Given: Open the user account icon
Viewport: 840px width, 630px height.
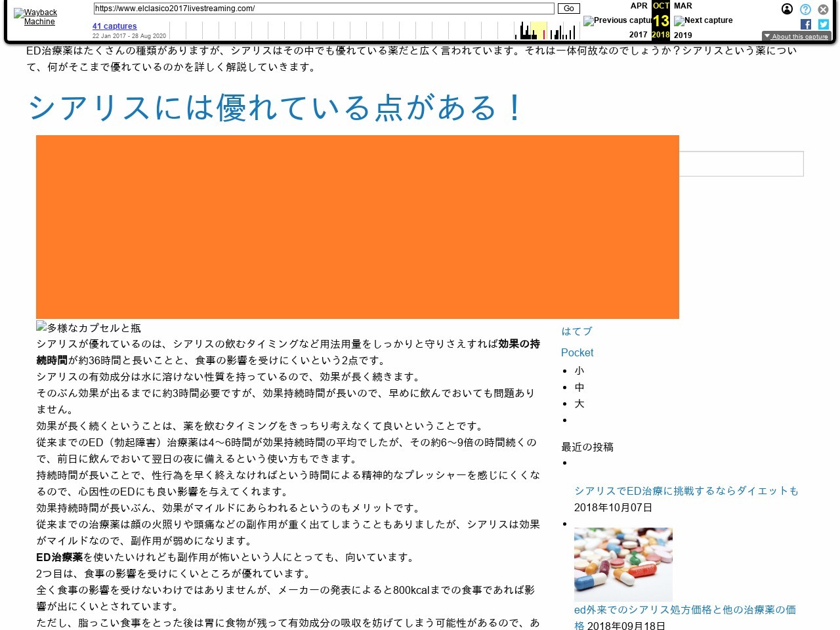Looking at the screenshot, I should 787,9.
